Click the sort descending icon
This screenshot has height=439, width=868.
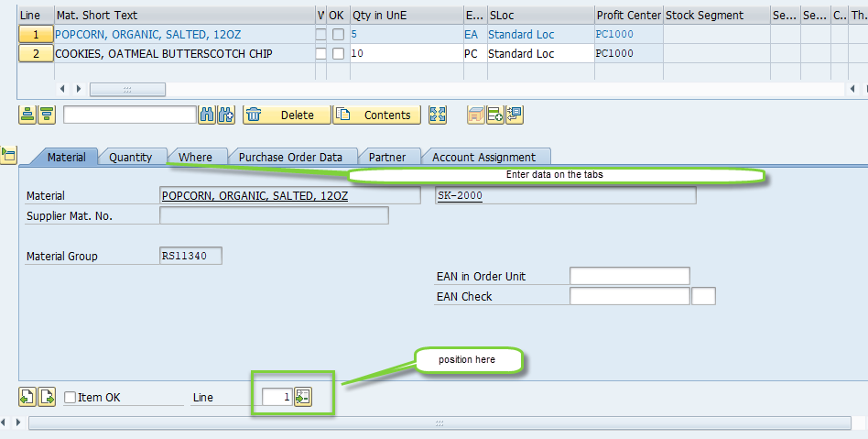tap(47, 115)
